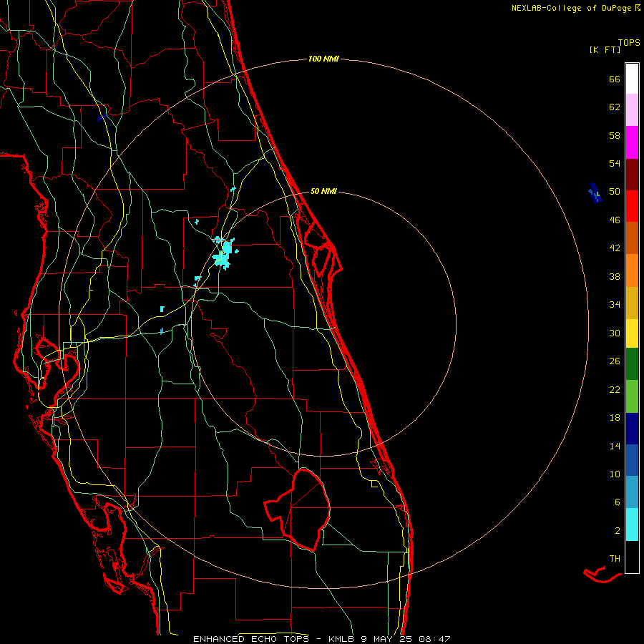Select the medium blue legend band
The image size is (644, 644).
click(632, 460)
